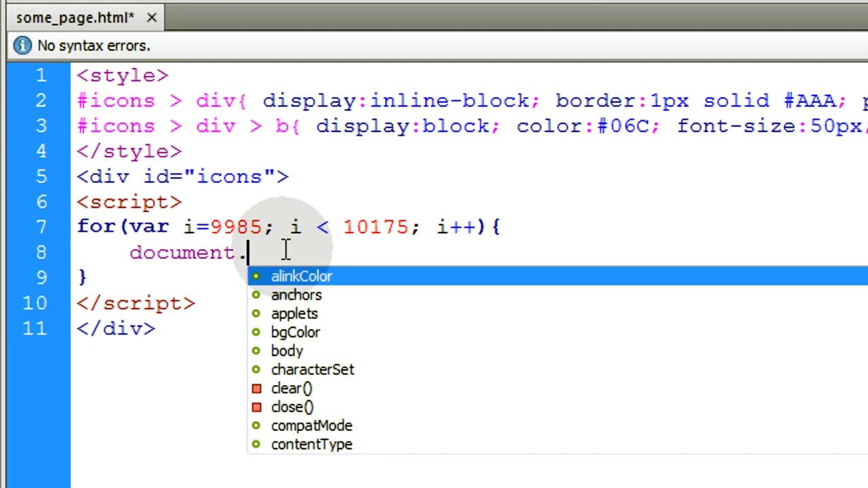Click the "i++" increment in the loop
The image size is (868, 488).
(456, 227)
